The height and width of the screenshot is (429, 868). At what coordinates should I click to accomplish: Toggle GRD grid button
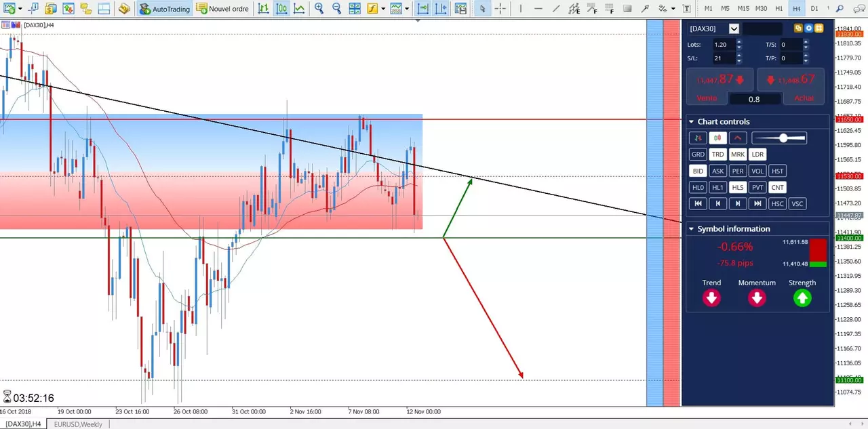pos(698,155)
